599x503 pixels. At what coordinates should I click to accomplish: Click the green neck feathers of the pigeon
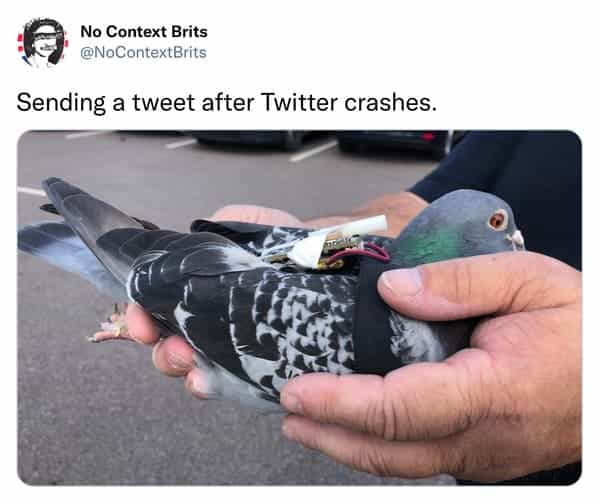tap(429, 243)
